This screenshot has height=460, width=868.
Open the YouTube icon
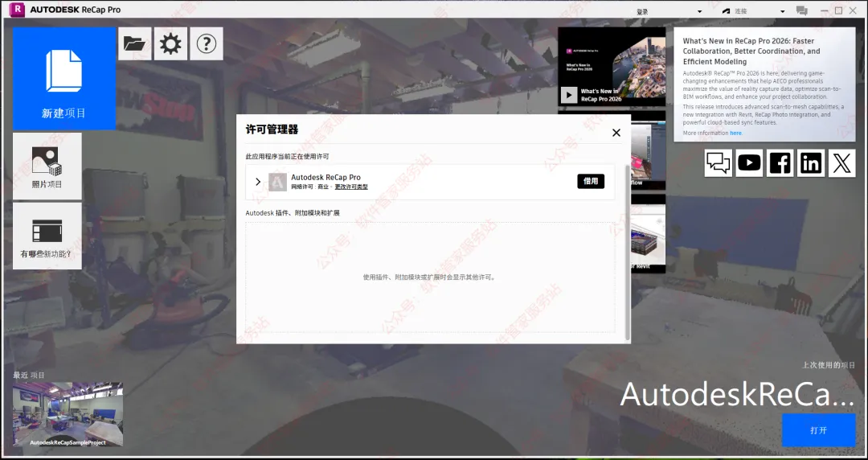pos(749,163)
